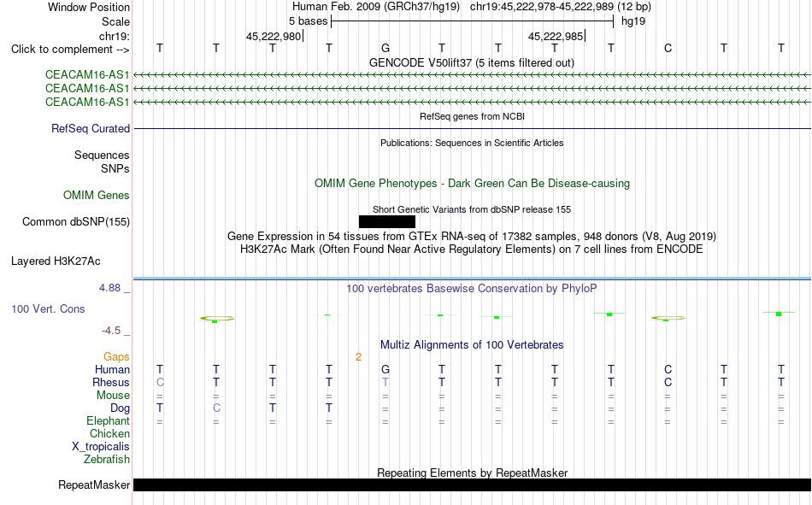
Task: Click the Gaps row label
Action: click(116, 357)
